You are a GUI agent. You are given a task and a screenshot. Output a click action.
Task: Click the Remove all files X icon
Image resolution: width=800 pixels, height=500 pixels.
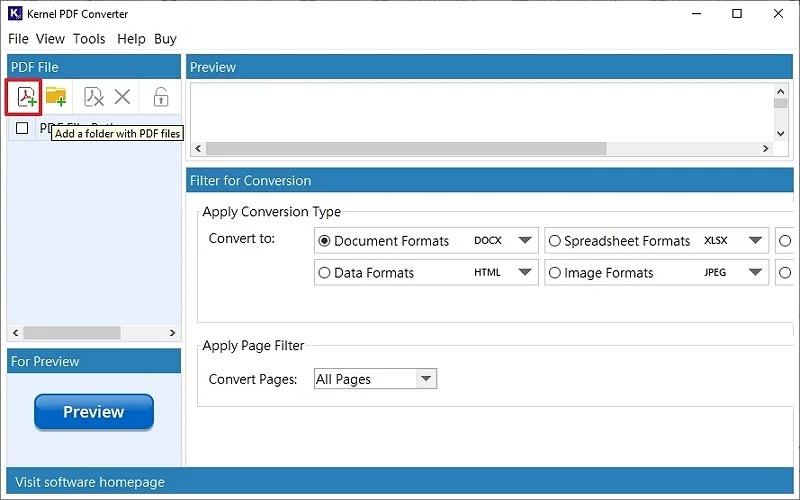(122, 96)
